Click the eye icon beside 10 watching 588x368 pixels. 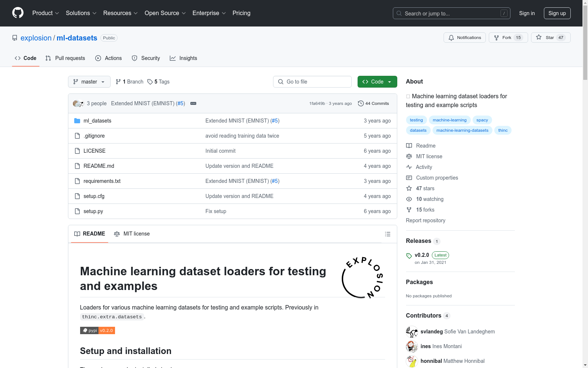tap(409, 199)
